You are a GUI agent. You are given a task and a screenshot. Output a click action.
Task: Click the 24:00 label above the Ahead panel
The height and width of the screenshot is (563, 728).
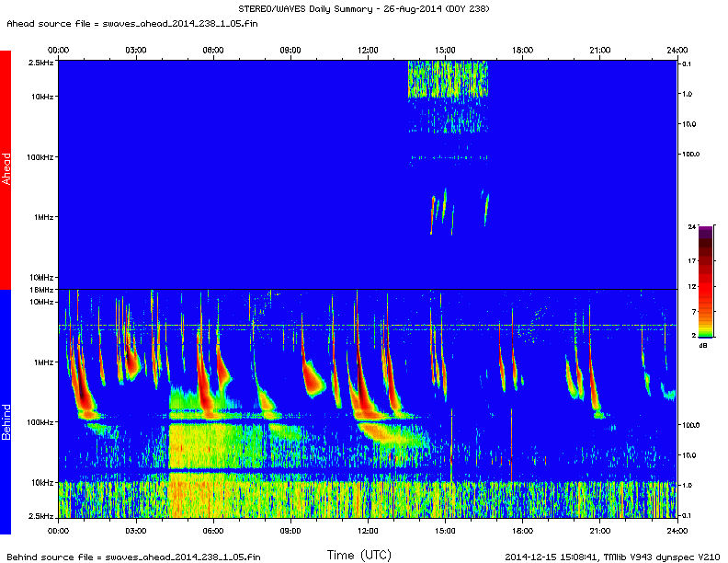click(x=677, y=51)
